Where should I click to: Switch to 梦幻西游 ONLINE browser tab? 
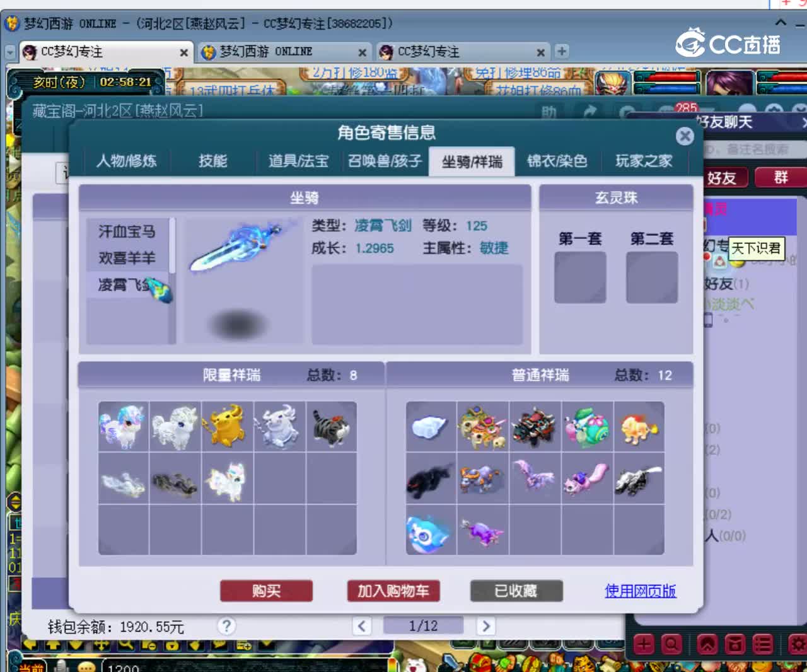pos(284,52)
